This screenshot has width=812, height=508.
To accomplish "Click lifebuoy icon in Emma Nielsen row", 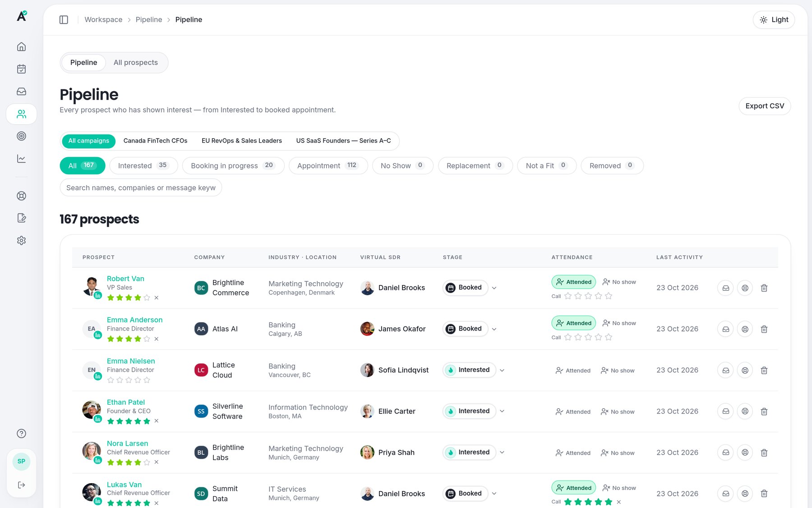I will 745,370.
